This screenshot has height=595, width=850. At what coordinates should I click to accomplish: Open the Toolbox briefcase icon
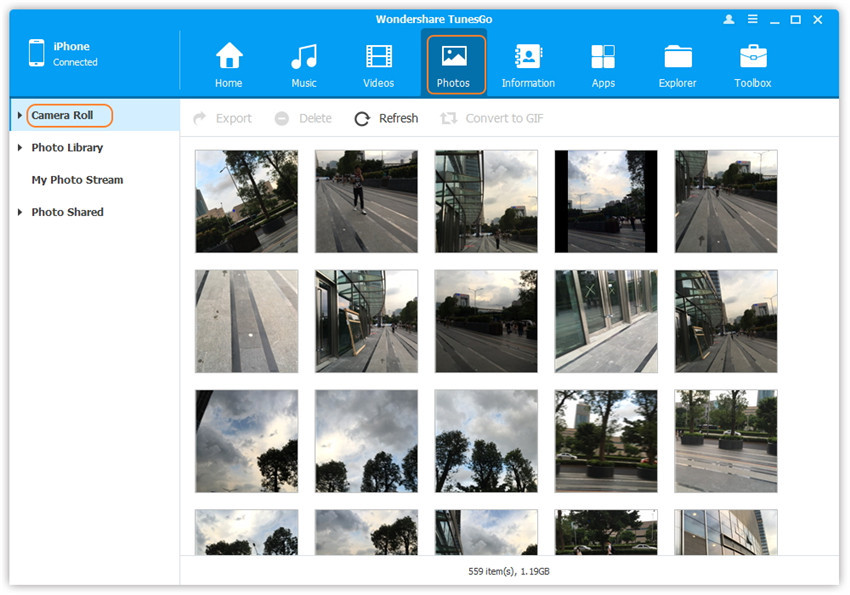(753, 57)
